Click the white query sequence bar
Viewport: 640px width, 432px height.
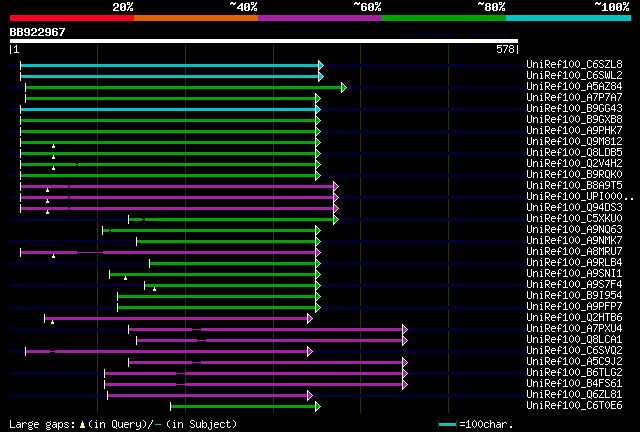[264, 41]
